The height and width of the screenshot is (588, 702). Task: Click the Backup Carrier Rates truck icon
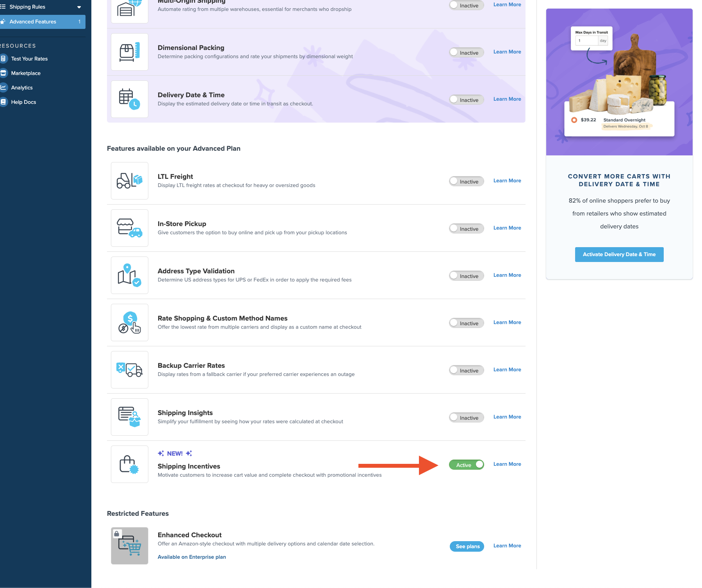point(129,370)
